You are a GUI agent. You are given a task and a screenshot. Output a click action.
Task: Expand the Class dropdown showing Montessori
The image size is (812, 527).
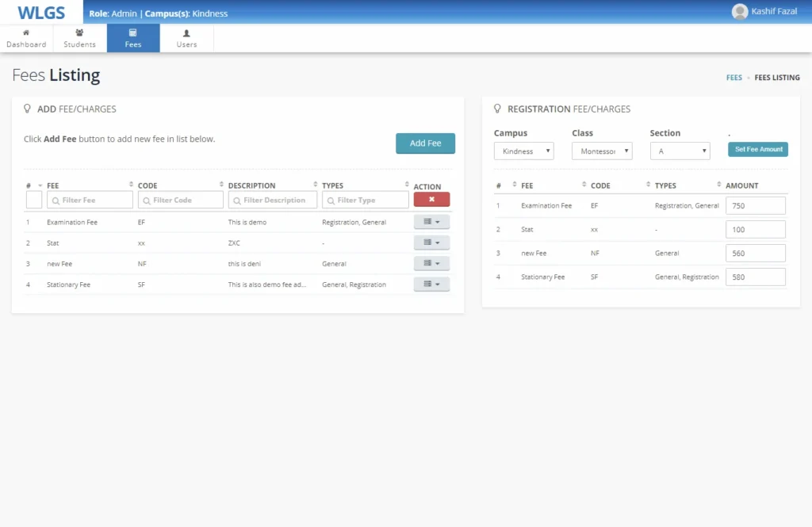click(602, 151)
